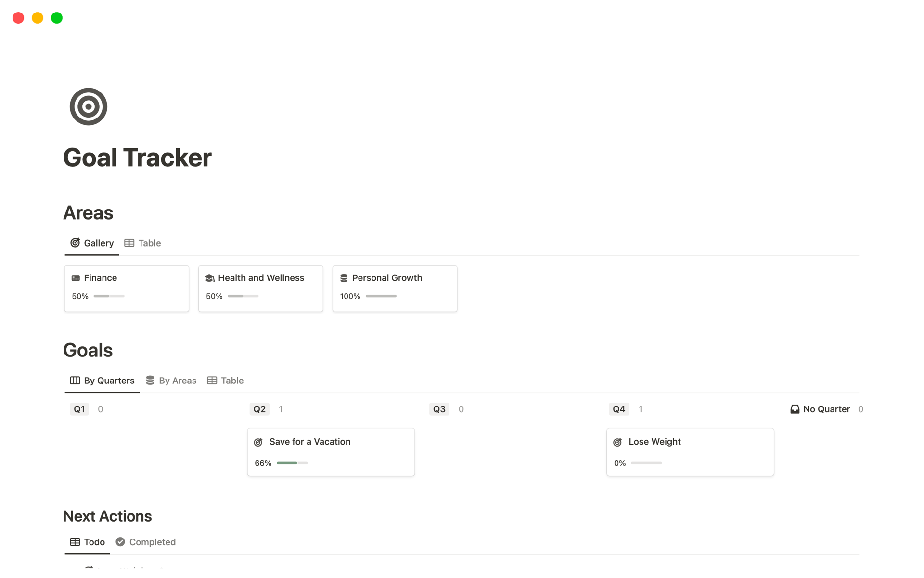Click the card icon on the Finance area
This screenshot has width=924, height=578.
point(76,278)
